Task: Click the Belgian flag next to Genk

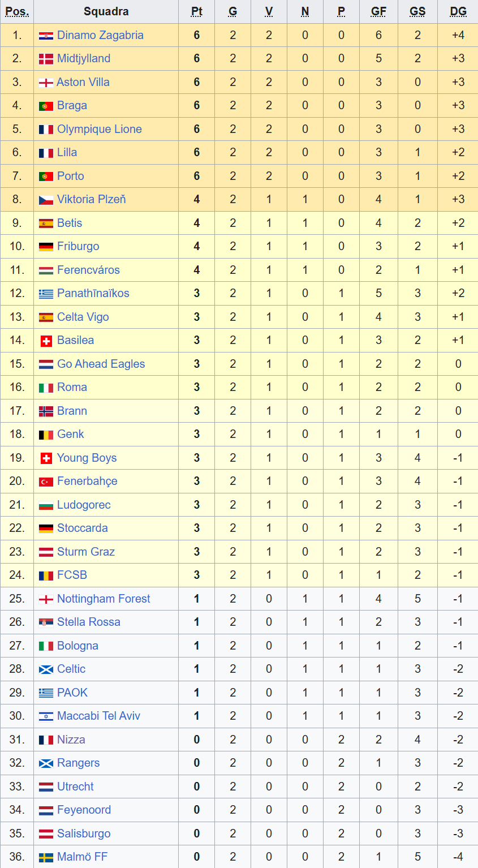Action: pyautogui.click(x=46, y=435)
